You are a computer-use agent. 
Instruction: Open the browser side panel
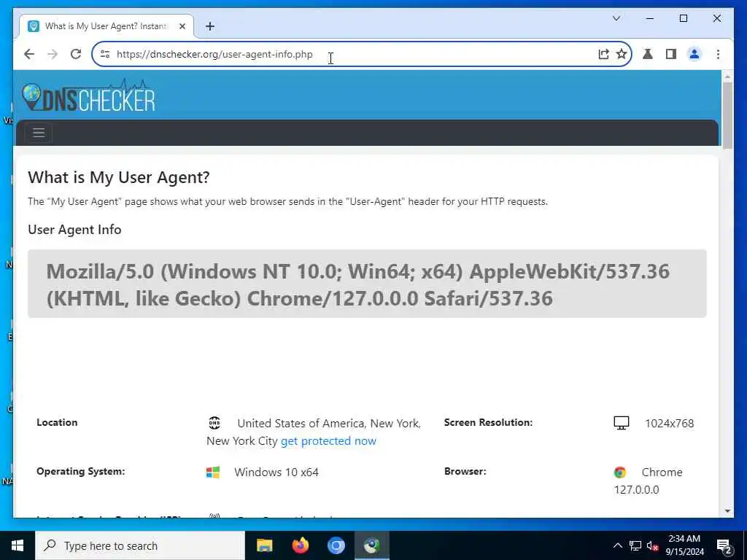click(671, 54)
